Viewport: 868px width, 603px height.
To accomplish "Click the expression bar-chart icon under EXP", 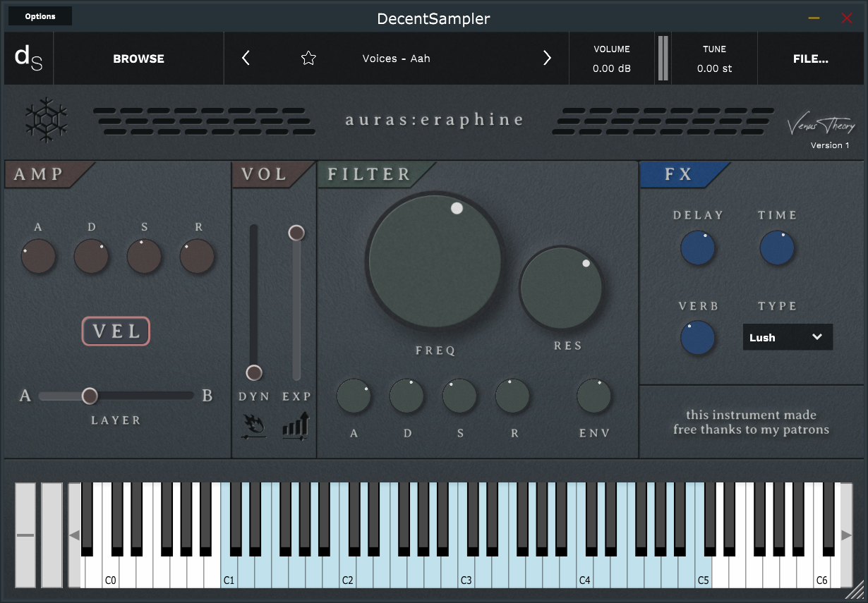I will pyautogui.click(x=296, y=427).
